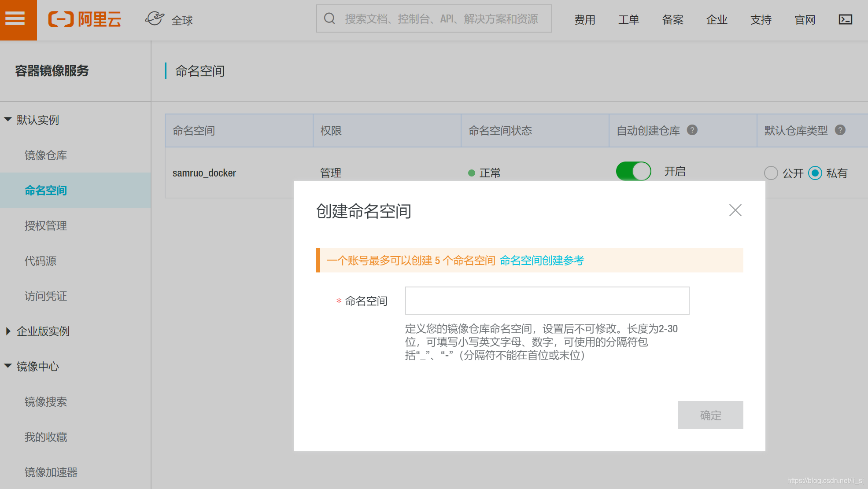Click the global region planet icon
Image resolution: width=868 pixels, height=489 pixels.
click(x=155, y=19)
